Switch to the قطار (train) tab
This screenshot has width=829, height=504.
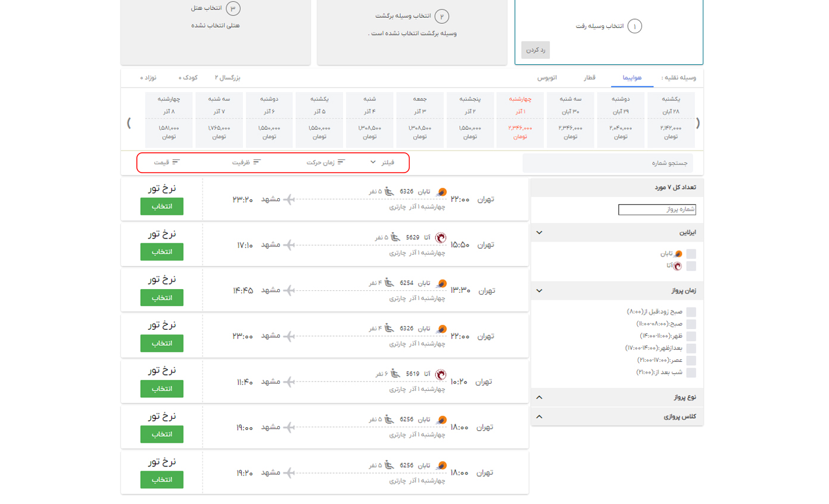[588, 78]
